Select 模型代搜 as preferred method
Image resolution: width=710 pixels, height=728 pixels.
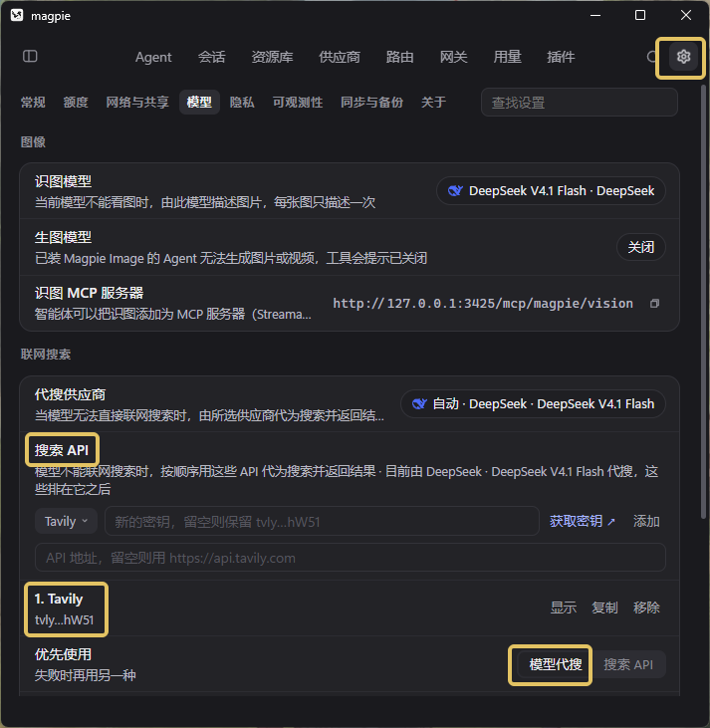[556, 664]
